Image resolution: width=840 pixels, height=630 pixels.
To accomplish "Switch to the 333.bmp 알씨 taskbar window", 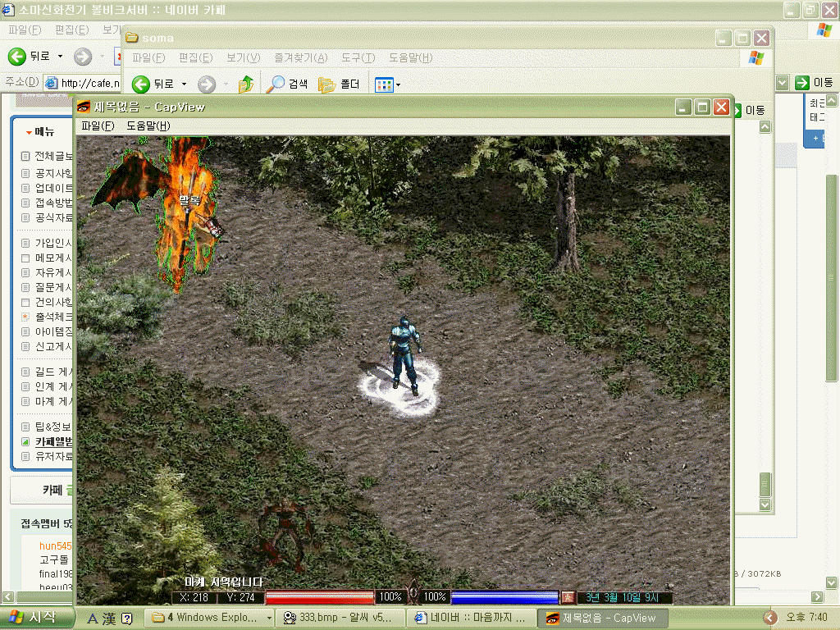I will tap(340, 618).
